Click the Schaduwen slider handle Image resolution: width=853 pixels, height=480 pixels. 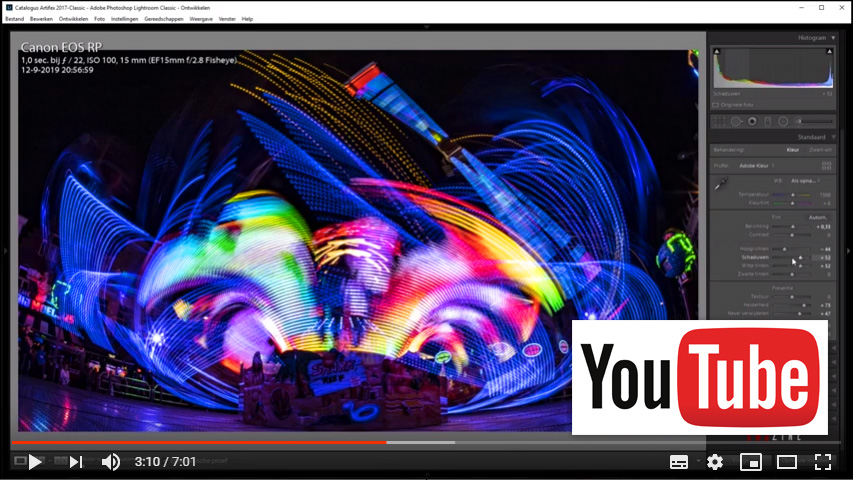pyautogui.click(x=800, y=257)
